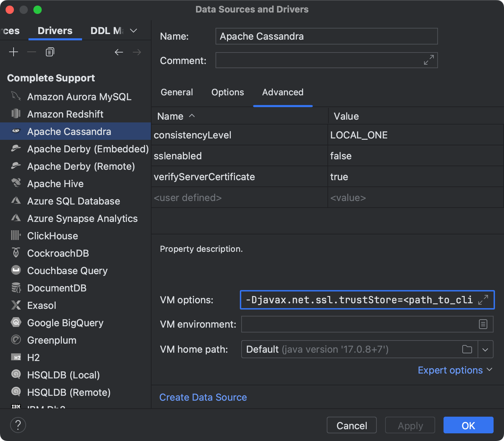Click the HSQLDB (Remote) icon
Image resolution: width=504 pixels, height=441 pixels.
click(x=16, y=392)
